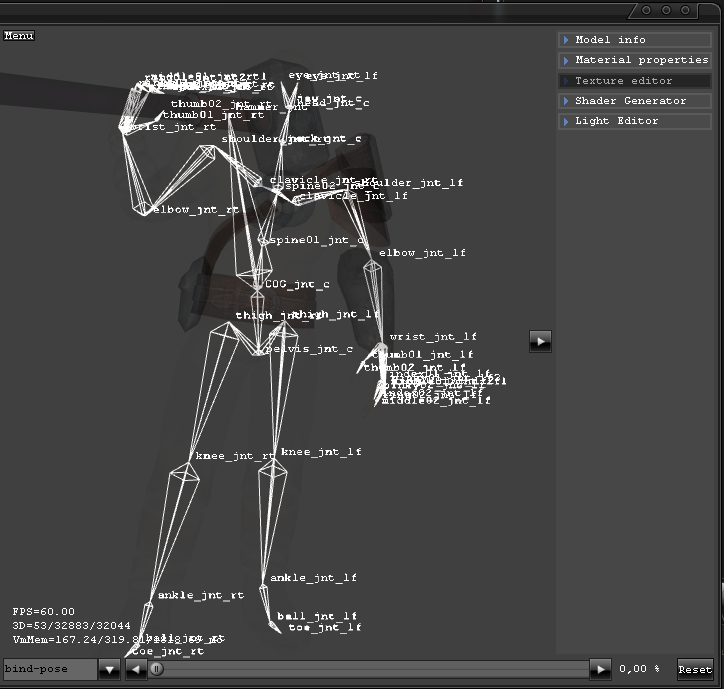The width and height of the screenshot is (724, 689).
Task: Click the 0,00 % animation progress readout
Action: tap(640, 670)
